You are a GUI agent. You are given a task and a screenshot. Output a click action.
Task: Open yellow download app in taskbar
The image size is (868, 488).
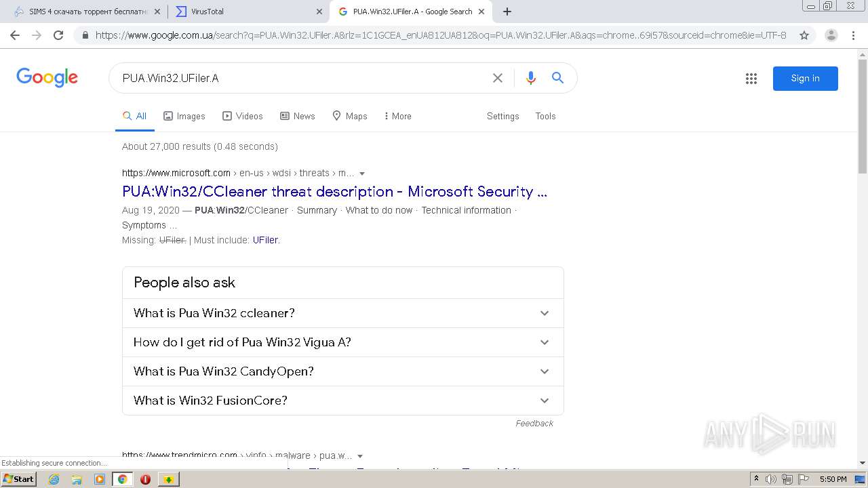point(169,479)
